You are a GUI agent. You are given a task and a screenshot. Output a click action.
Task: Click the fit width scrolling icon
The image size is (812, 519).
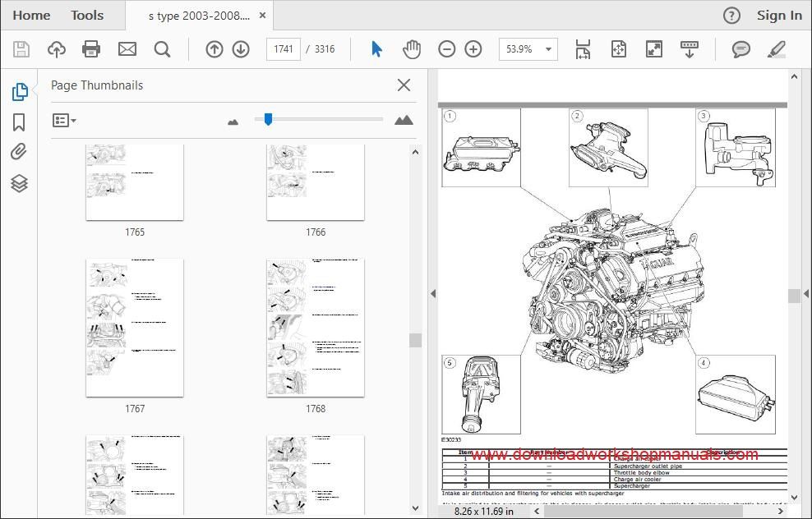pyautogui.click(x=583, y=49)
